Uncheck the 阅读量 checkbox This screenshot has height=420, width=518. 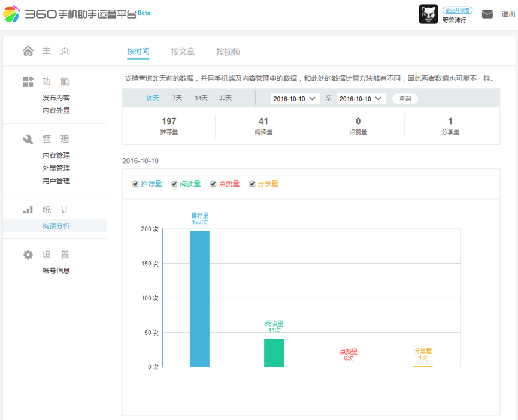click(x=174, y=184)
